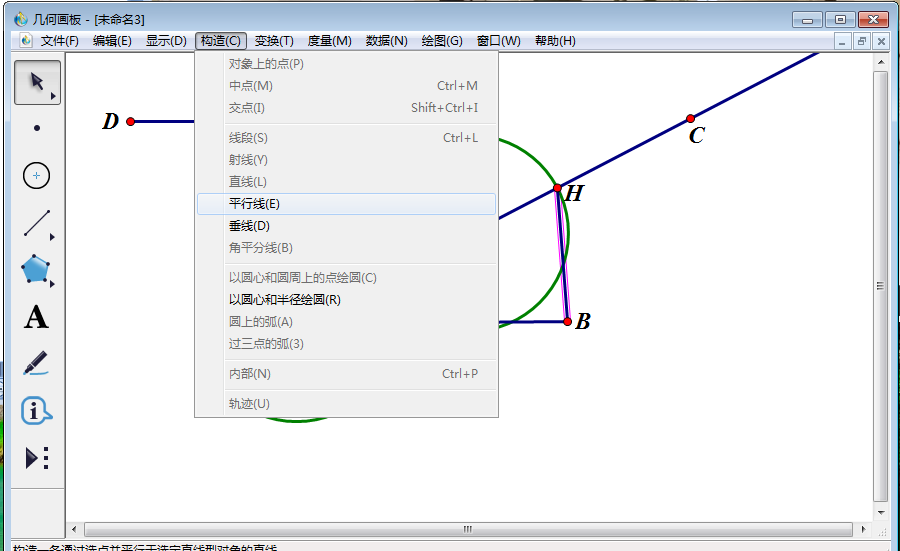Click the disabled 内部(N) menu entry
Screen dimensions: 900x551
pyautogui.click(x=346, y=374)
